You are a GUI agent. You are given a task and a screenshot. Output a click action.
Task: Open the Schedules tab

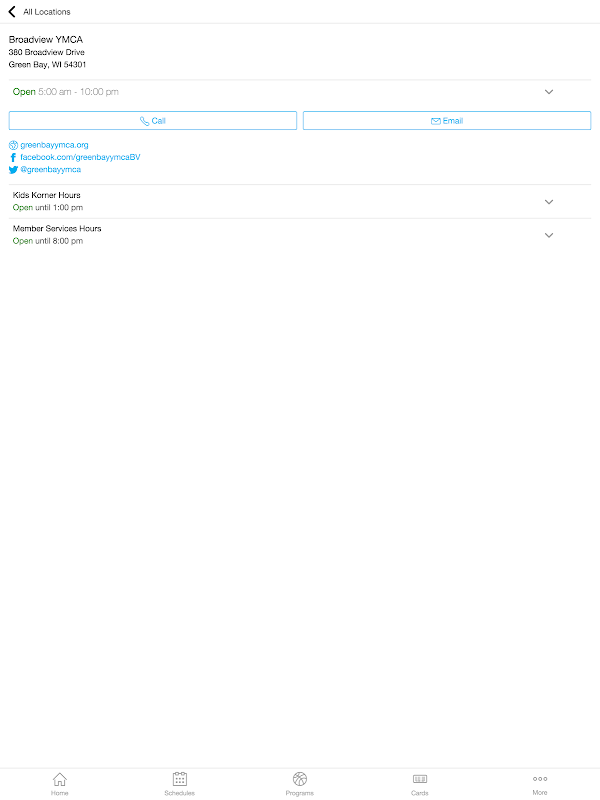(x=180, y=784)
